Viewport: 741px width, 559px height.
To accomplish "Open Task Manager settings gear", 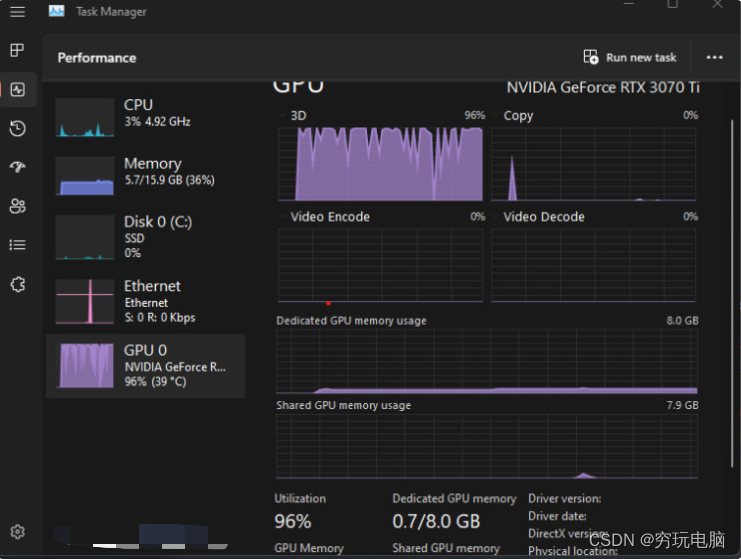I will [x=17, y=532].
